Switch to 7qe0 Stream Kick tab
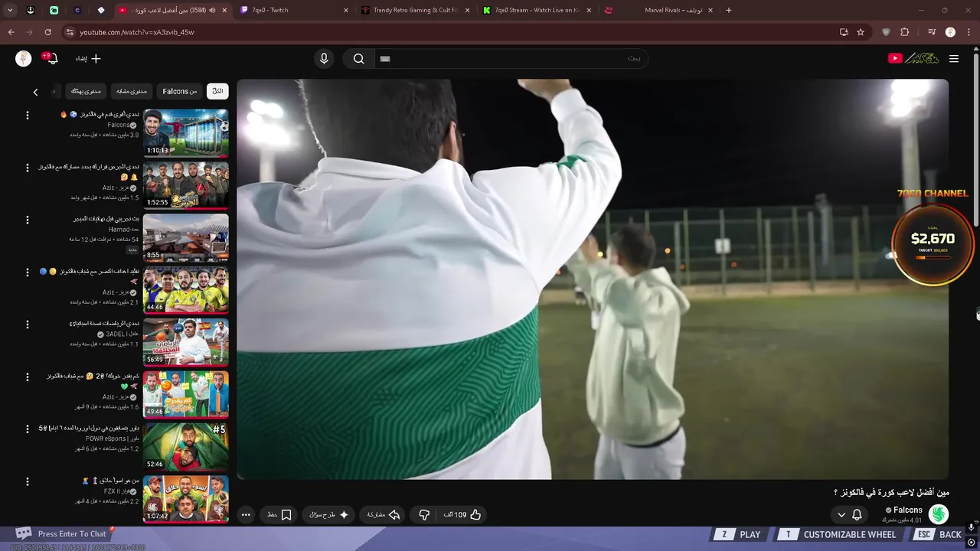 coord(536,10)
